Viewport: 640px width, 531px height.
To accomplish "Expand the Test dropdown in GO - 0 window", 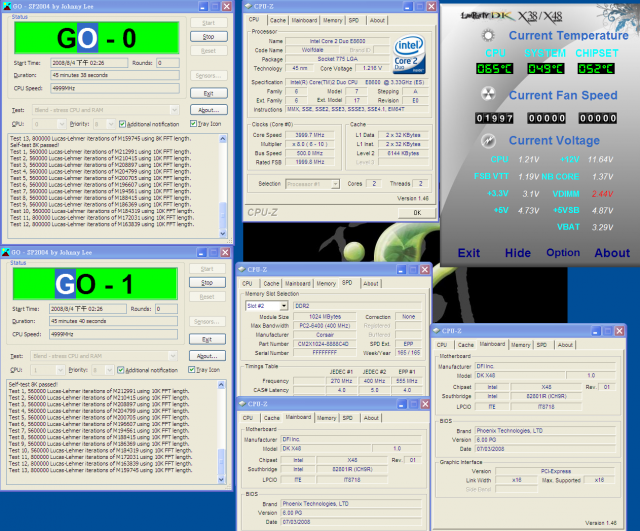I will 174,110.
